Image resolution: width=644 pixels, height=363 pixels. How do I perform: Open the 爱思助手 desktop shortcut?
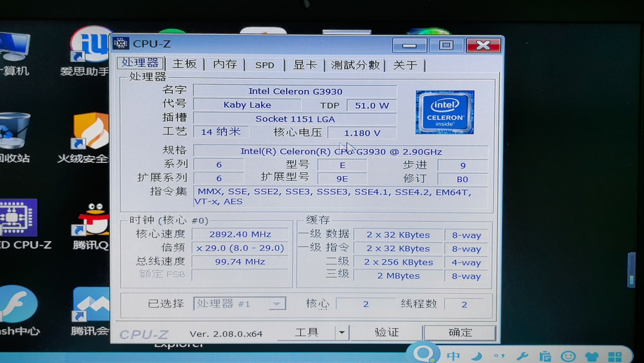pos(90,50)
